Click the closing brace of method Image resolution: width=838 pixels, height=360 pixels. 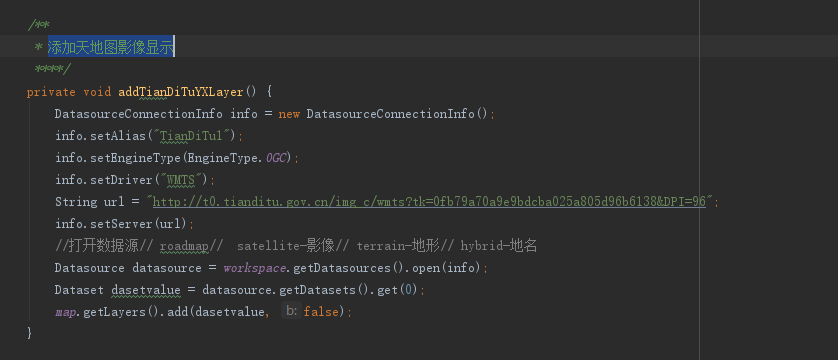tap(29, 333)
